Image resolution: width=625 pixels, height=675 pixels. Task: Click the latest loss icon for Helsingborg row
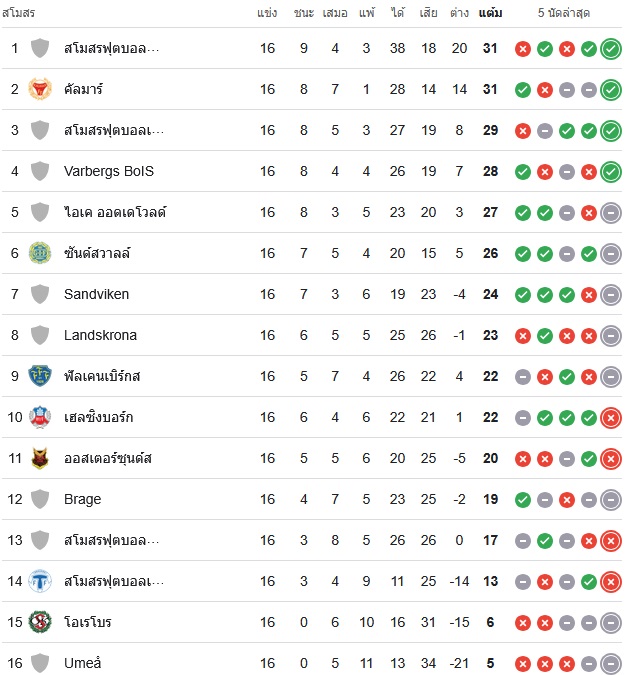tap(611, 418)
